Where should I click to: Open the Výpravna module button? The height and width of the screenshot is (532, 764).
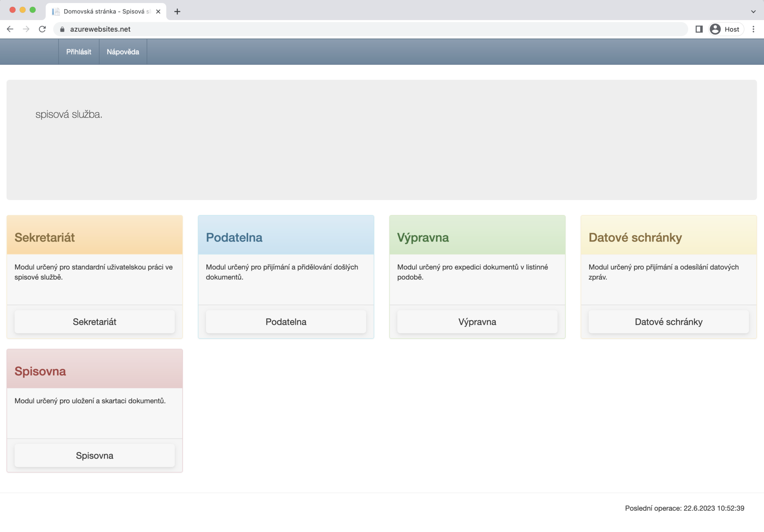coord(477,322)
